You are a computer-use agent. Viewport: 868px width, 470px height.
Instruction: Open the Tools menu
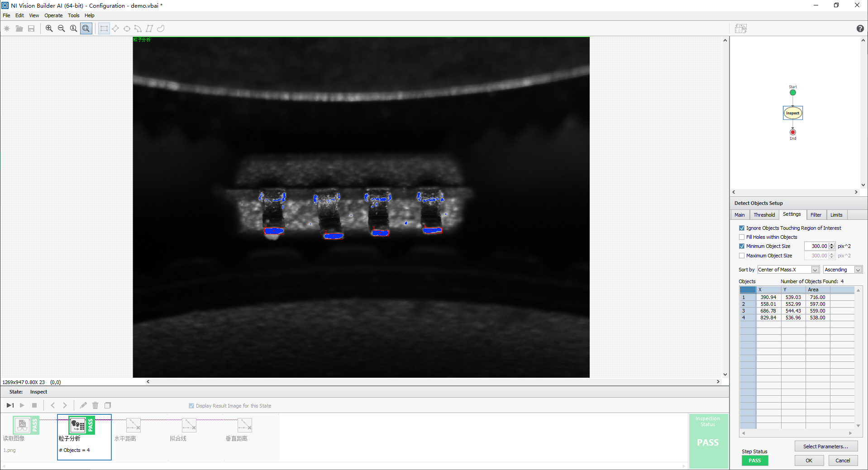(73, 15)
